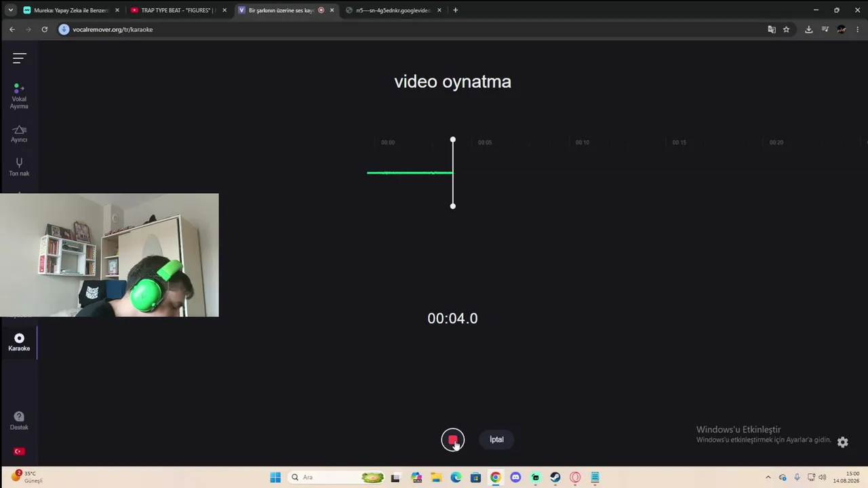Click the video oynatma heading
The image size is (868, 488).
(452, 81)
